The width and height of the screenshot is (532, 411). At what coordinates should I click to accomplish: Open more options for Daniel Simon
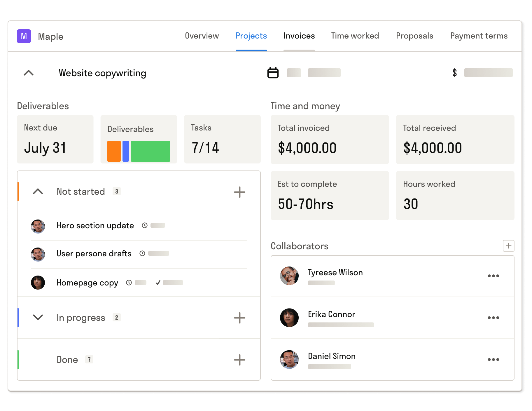click(494, 359)
